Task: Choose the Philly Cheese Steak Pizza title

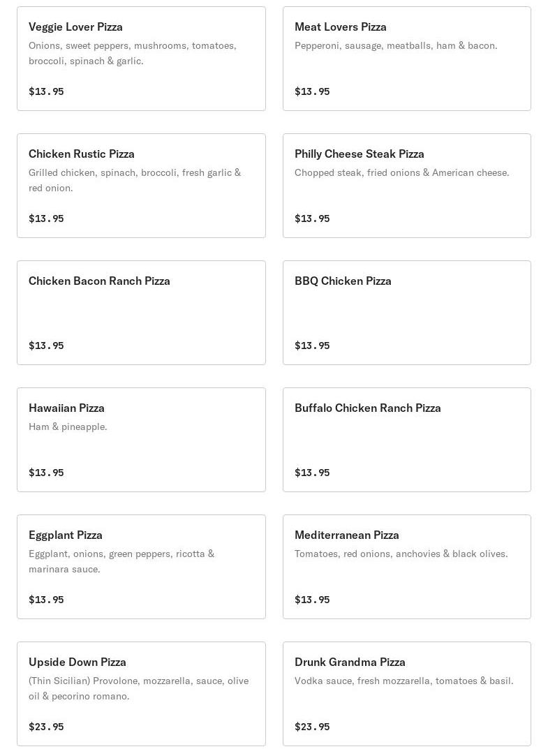Action: [x=359, y=154]
